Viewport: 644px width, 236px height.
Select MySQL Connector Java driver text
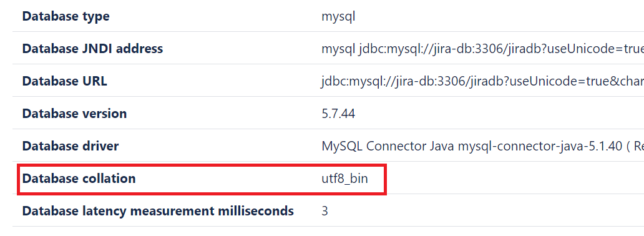pyautogui.click(x=482, y=146)
